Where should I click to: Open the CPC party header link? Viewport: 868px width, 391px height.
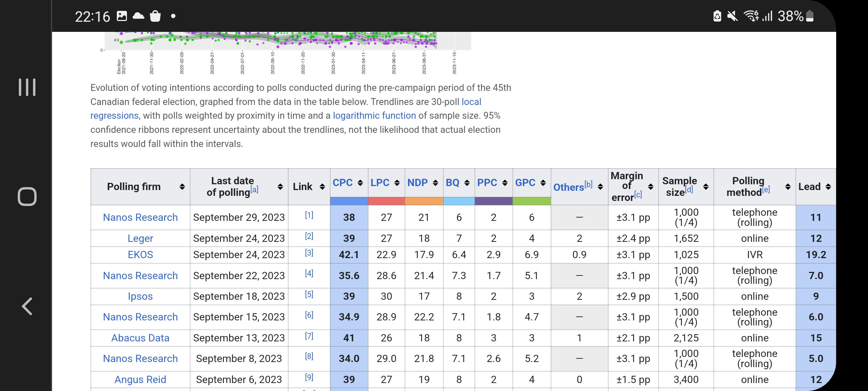pos(342,183)
